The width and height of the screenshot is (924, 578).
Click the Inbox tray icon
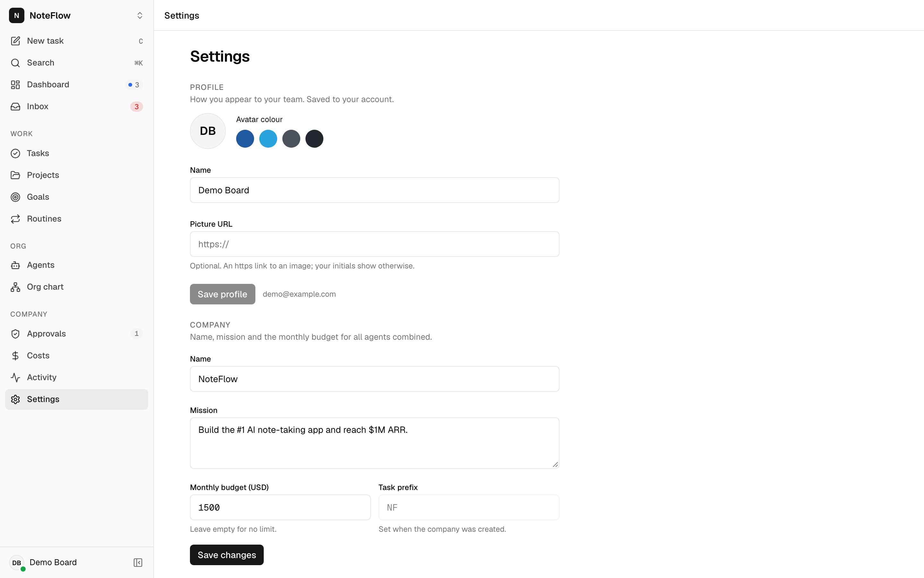point(15,106)
